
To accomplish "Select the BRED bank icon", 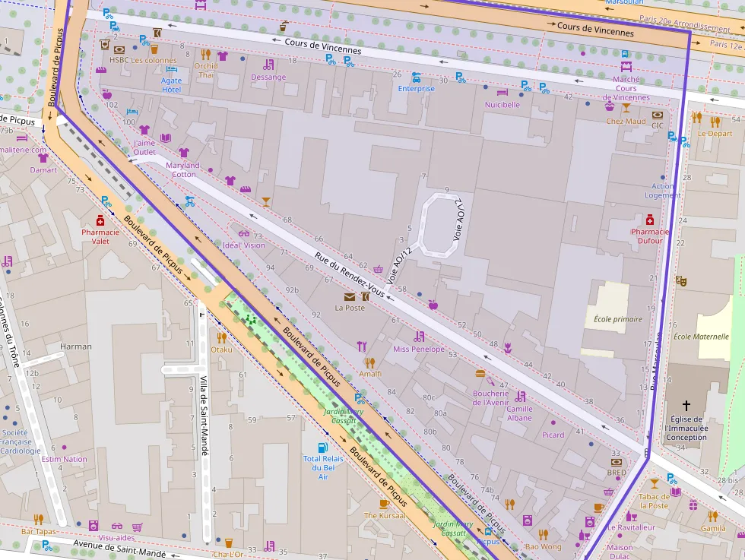I will click(617, 461).
